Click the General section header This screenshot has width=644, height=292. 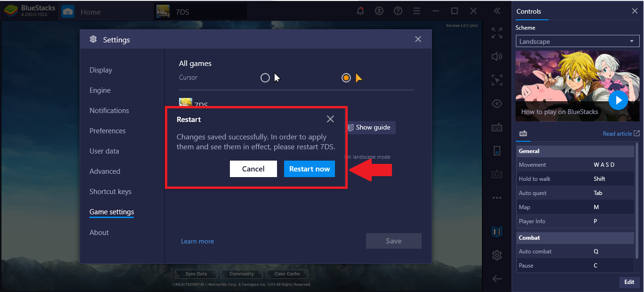(575, 151)
